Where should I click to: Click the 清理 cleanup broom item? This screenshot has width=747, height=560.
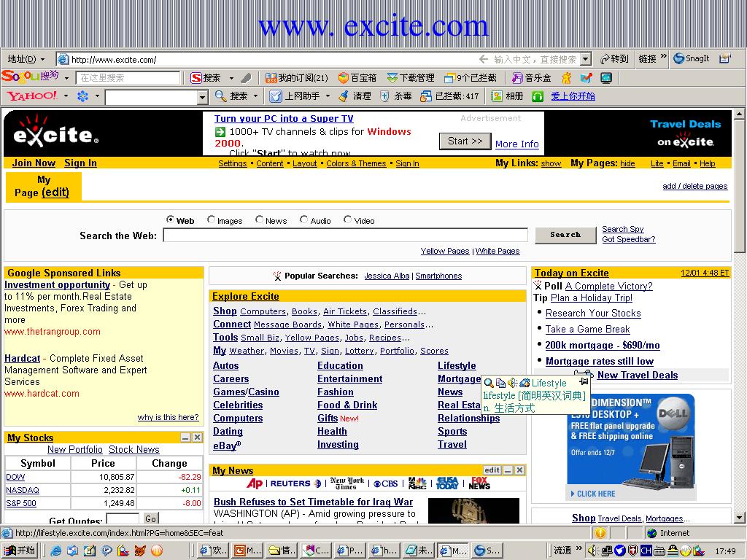pyautogui.click(x=355, y=96)
